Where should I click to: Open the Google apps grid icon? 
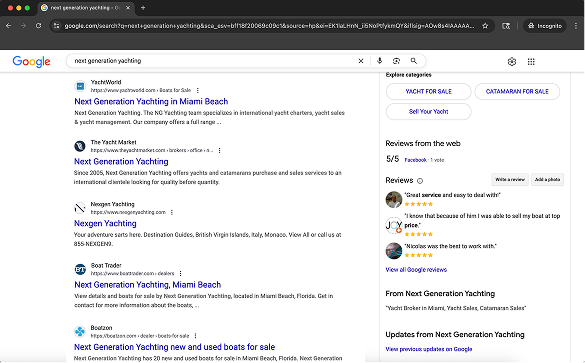[x=531, y=62]
